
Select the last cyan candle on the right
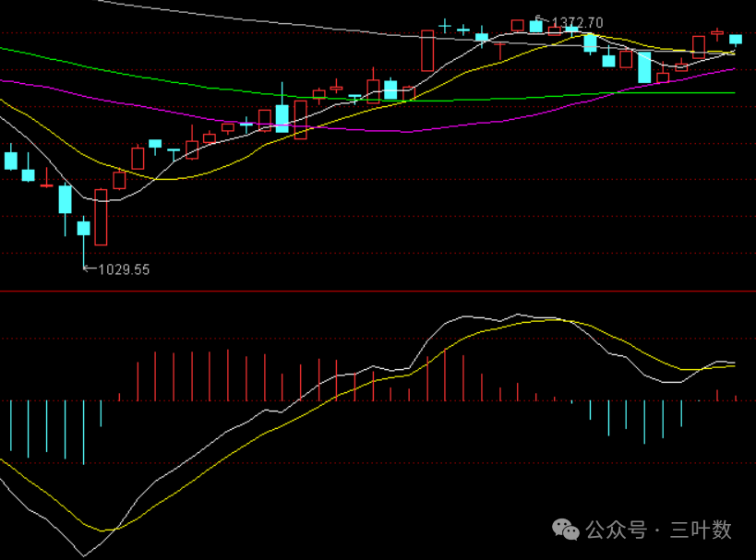[736, 40]
